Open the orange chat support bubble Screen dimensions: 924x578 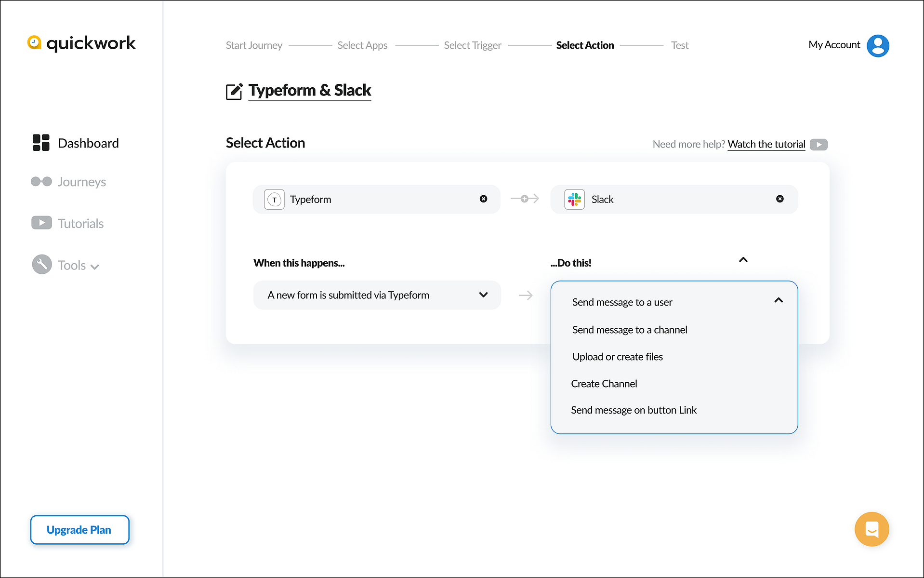tap(871, 529)
